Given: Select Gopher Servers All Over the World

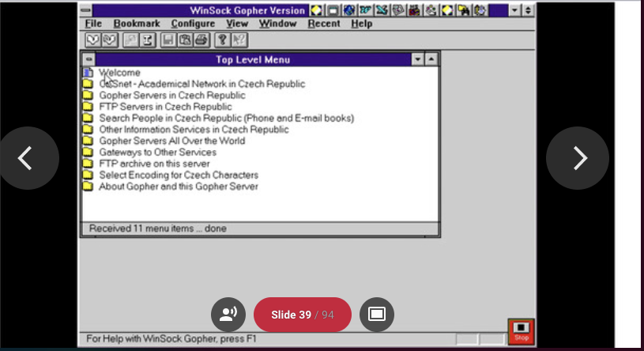Looking at the screenshot, I should pos(172,141).
